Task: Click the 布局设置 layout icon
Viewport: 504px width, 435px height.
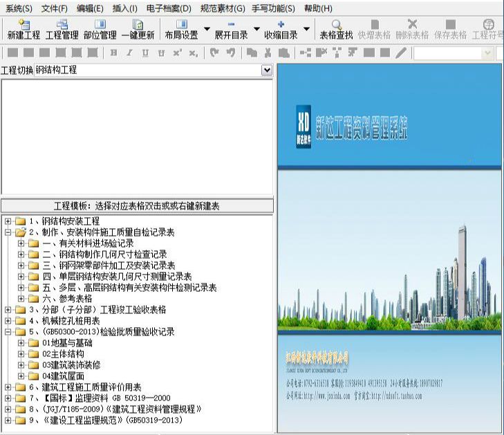Action: click(181, 30)
